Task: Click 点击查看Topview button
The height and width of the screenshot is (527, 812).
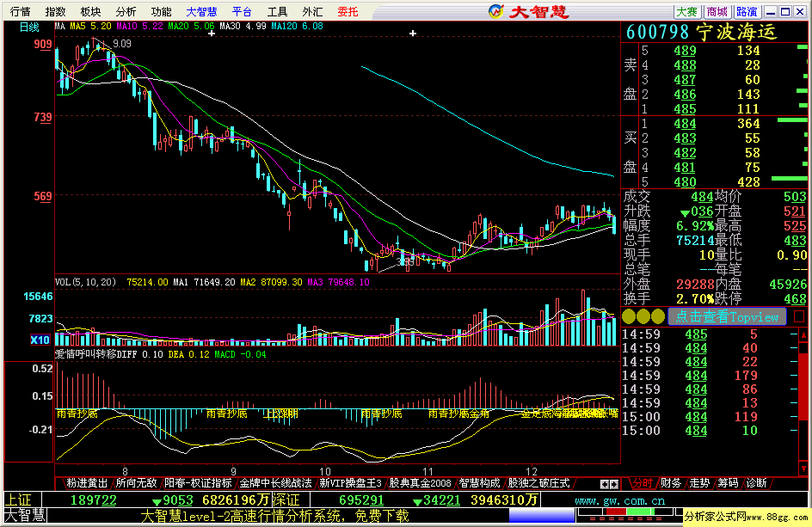Action: pos(727,316)
